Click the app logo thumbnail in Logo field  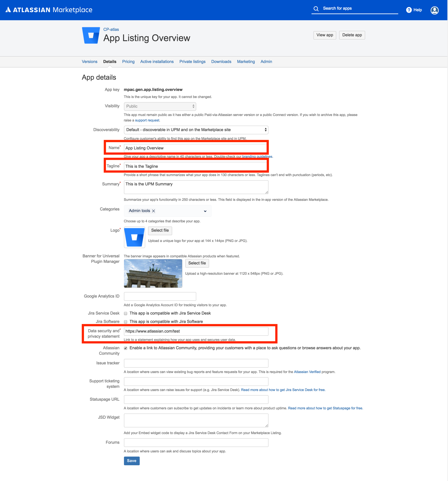click(x=134, y=237)
